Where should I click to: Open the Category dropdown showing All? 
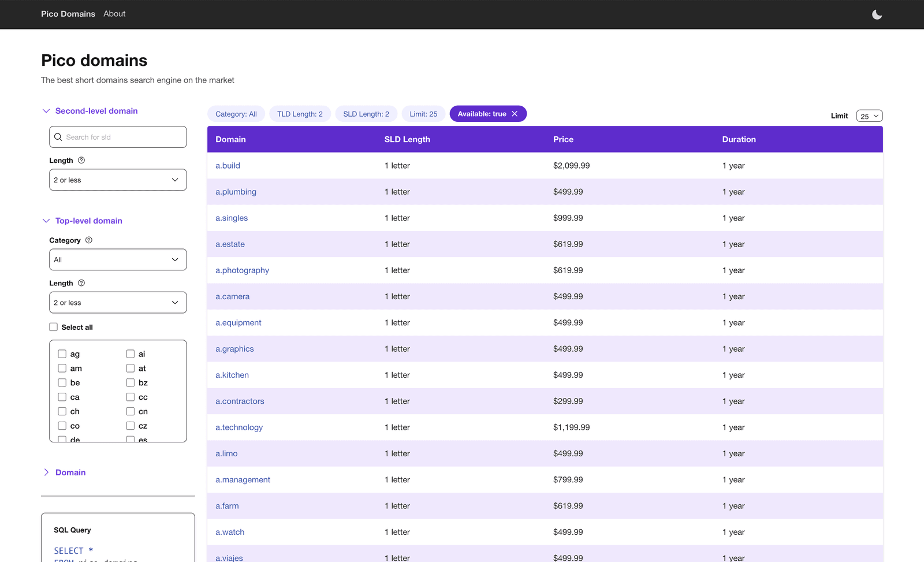(118, 259)
